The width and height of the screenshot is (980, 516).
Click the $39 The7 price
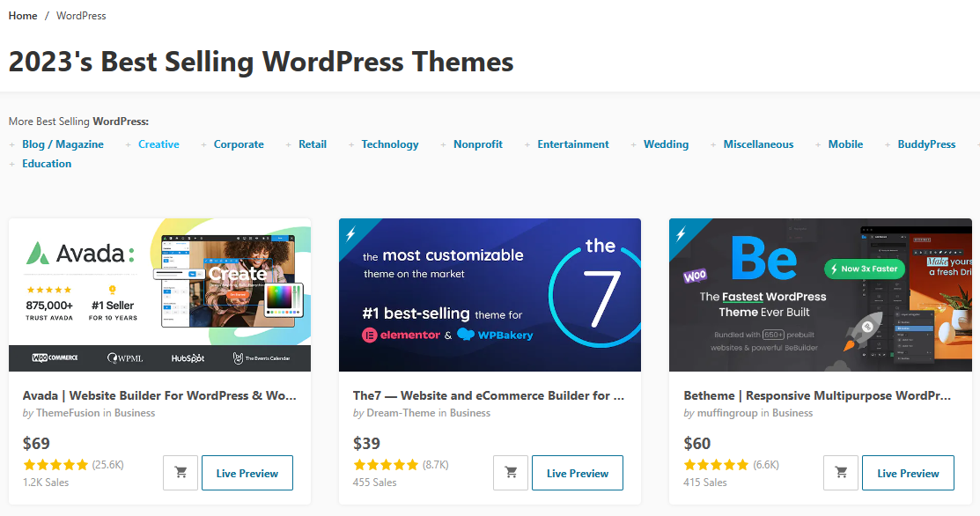click(366, 444)
